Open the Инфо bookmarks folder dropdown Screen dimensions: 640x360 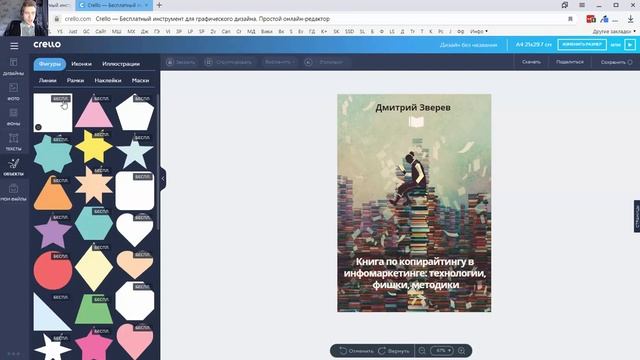[478, 31]
